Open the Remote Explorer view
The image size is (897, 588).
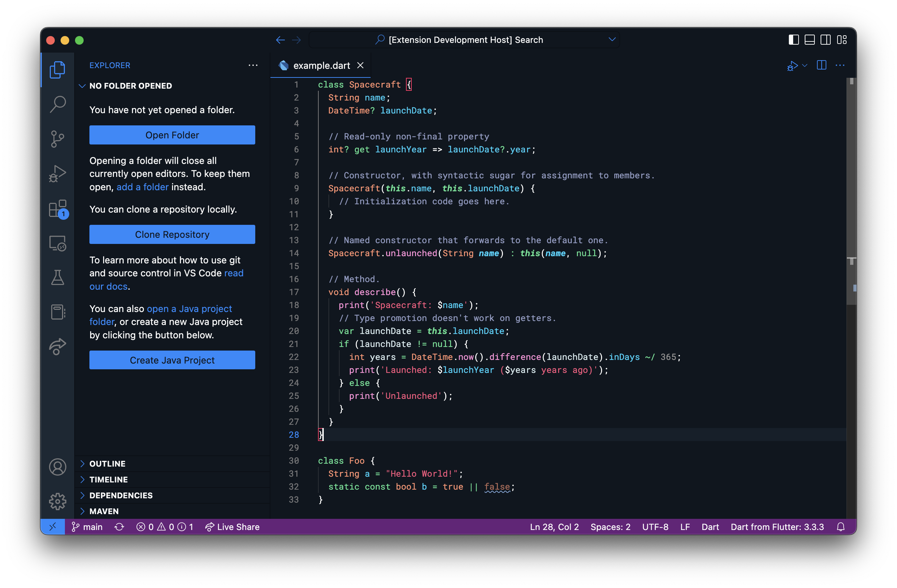click(x=57, y=243)
